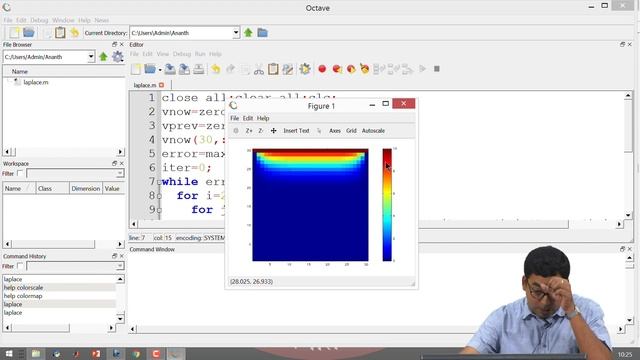The width and height of the screenshot is (640, 360).
Task: Select 'help colormap' in Command History
Action: coord(23,296)
